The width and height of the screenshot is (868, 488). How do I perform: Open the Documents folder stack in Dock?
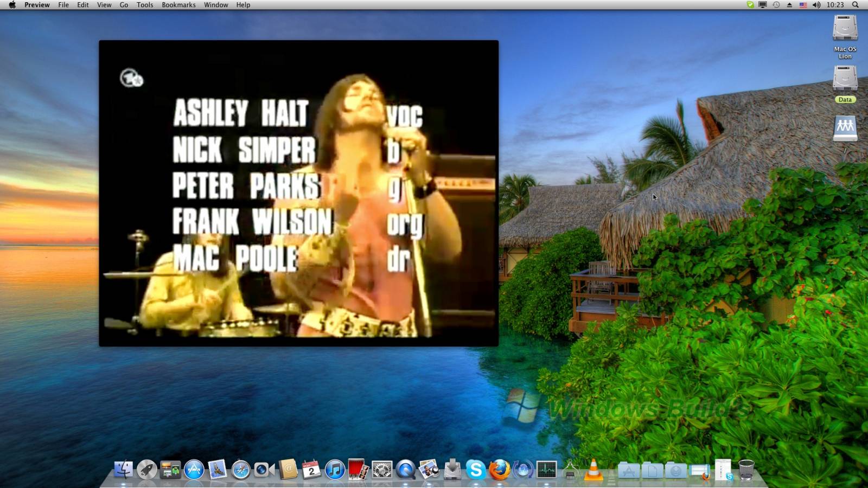click(652, 471)
